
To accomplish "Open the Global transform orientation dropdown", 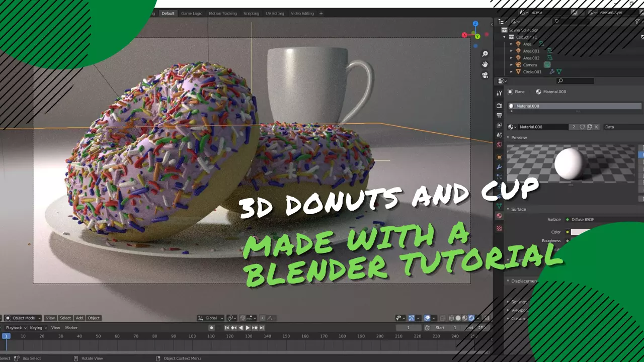I will click(210, 318).
